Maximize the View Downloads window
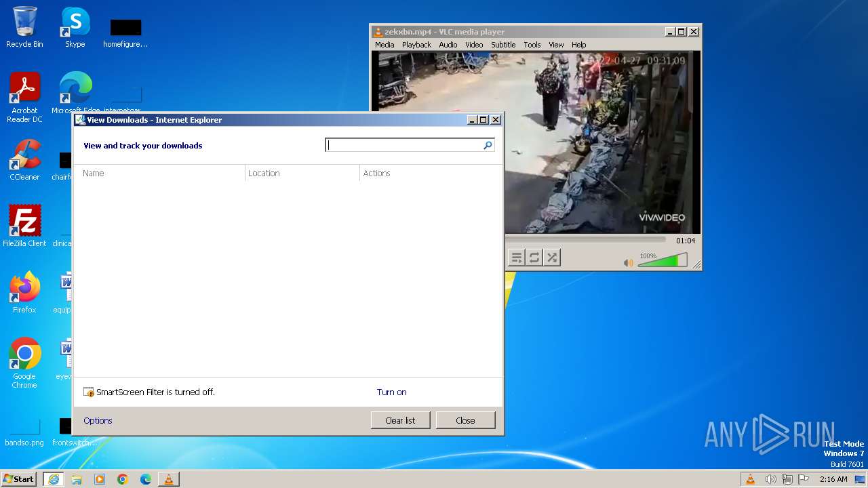Viewport: 868px width, 488px height. click(x=484, y=120)
